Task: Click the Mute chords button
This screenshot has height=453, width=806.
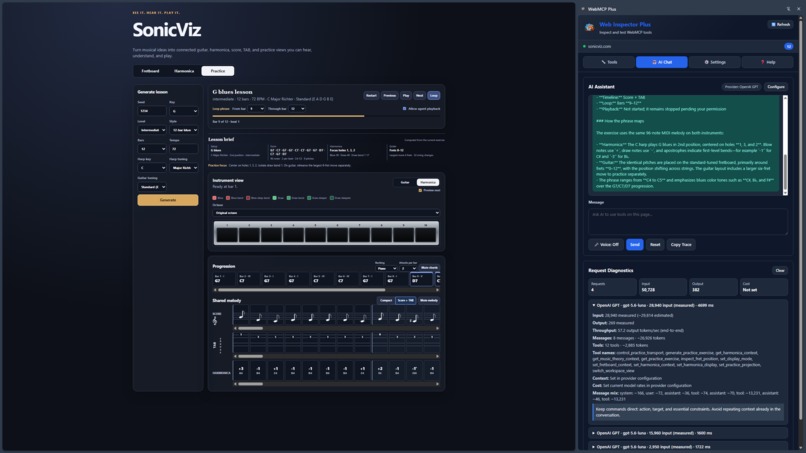Action: click(429, 268)
